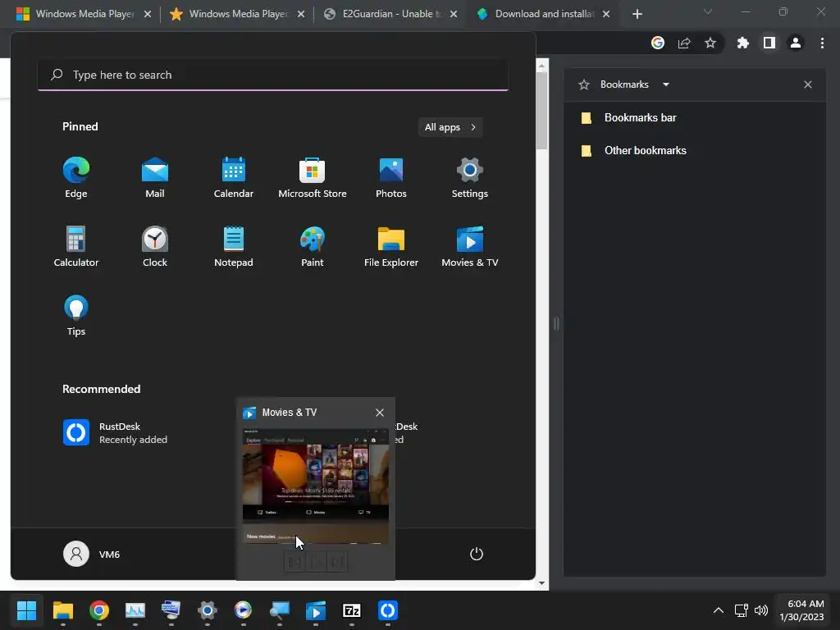The width and height of the screenshot is (840, 630).
Task: Open File Explorer from the taskbar
Action: [x=62, y=610]
